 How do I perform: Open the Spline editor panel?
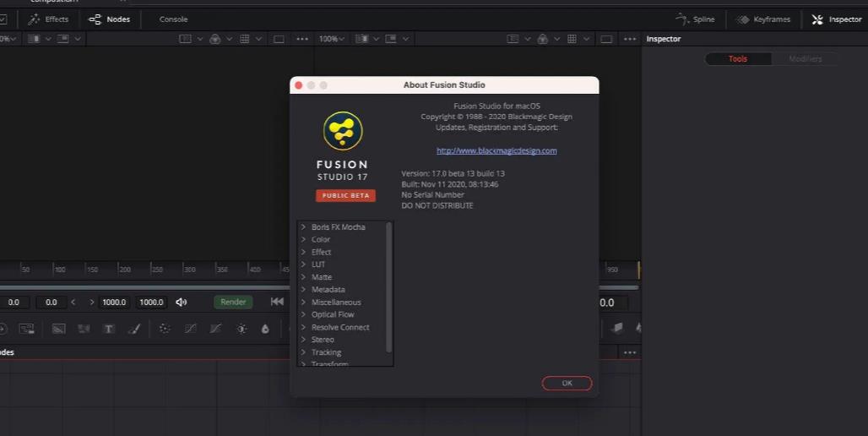point(695,19)
